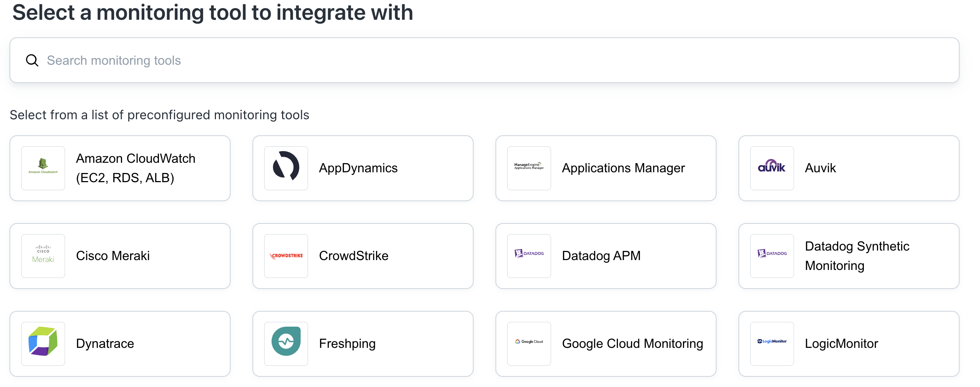Select the CrowdStrike label
This screenshot has width=980, height=387.
353,256
